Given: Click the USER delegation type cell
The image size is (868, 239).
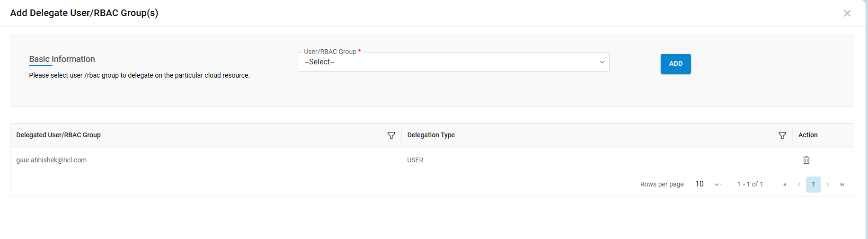Looking at the screenshot, I should tap(415, 160).
